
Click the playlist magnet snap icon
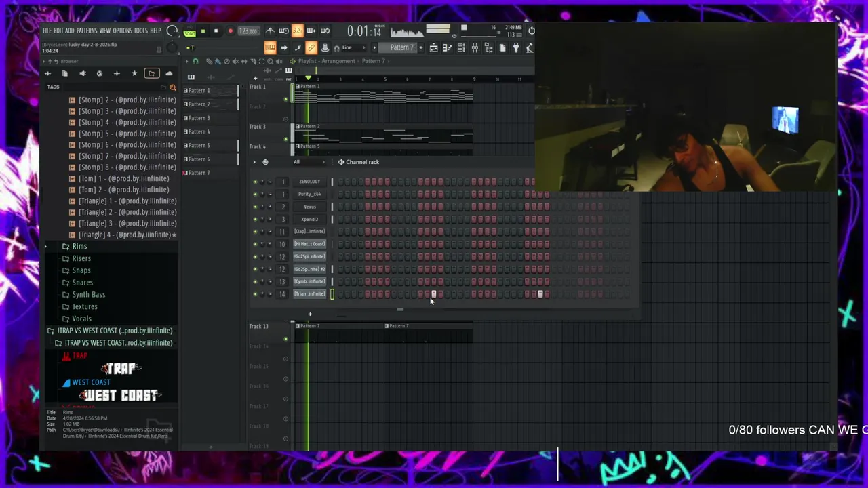(x=195, y=62)
